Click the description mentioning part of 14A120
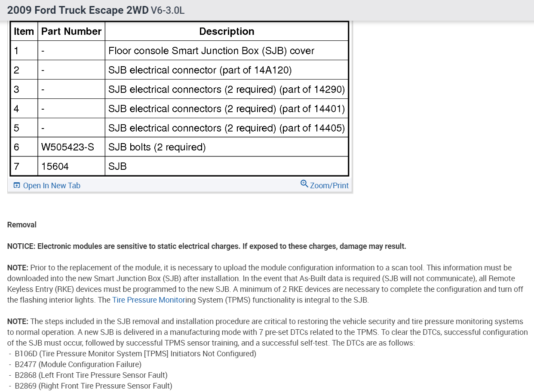Viewport: 534px width, 392px height. click(227, 70)
